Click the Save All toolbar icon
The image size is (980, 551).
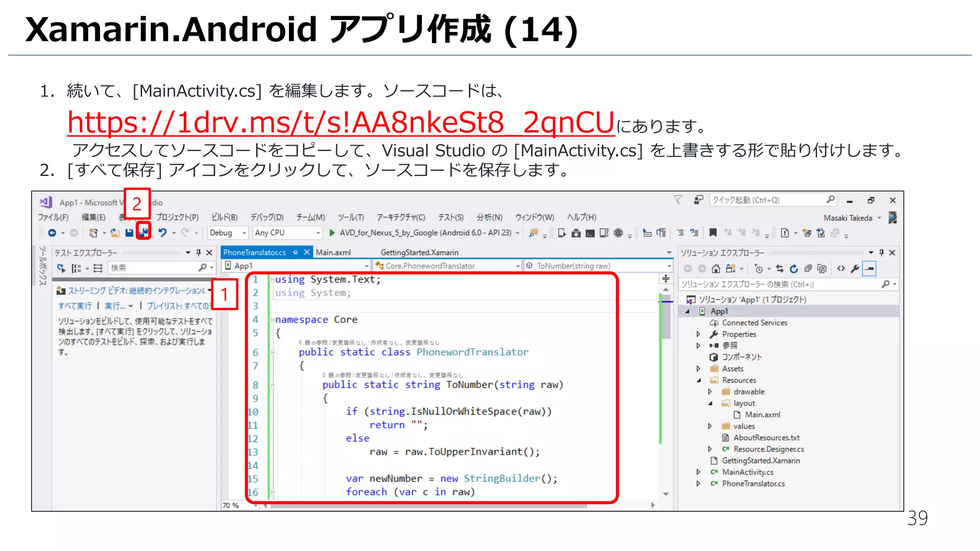point(144,232)
